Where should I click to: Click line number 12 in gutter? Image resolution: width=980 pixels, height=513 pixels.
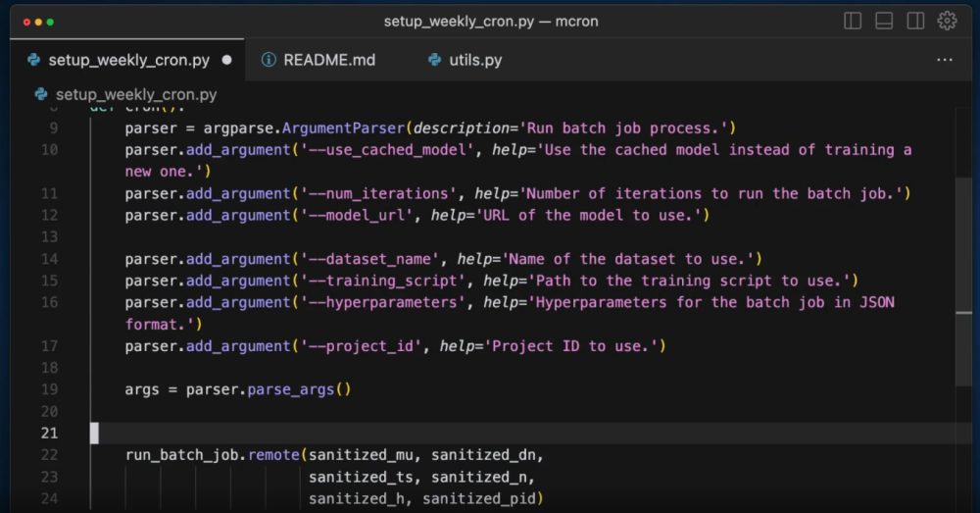(x=49, y=215)
